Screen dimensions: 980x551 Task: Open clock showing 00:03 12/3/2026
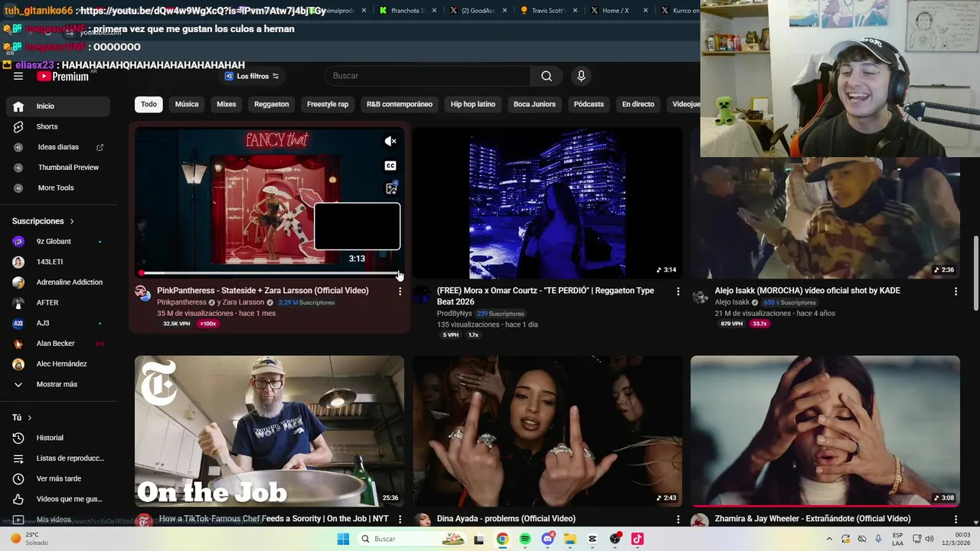(957, 539)
